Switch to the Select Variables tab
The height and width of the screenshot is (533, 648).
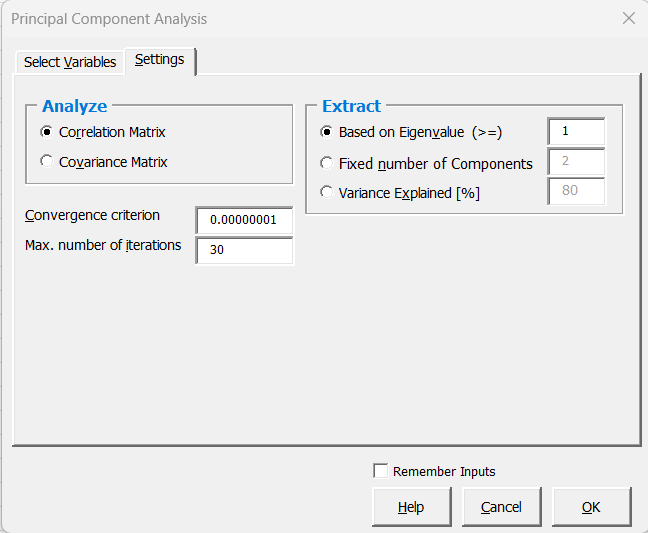(70, 62)
